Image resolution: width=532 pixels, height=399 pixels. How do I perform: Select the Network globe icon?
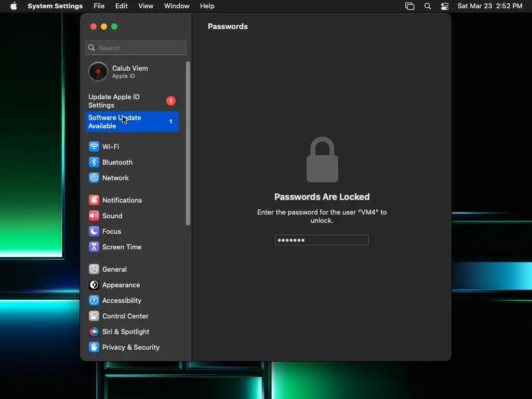coord(94,178)
